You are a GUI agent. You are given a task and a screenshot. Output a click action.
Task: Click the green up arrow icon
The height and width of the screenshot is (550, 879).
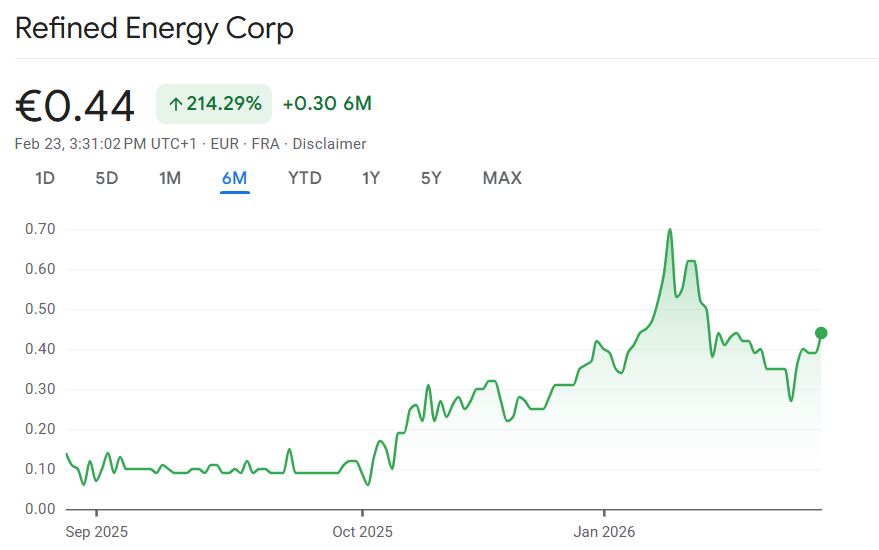pos(175,104)
